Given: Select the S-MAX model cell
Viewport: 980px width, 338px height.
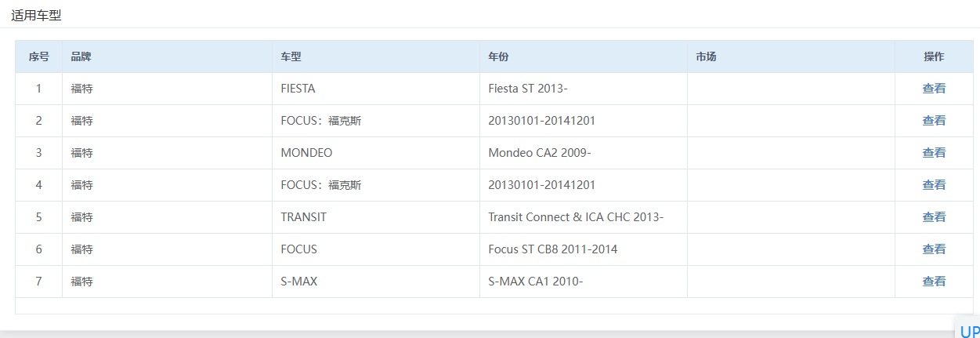Looking at the screenshot, I should (376, 282).
